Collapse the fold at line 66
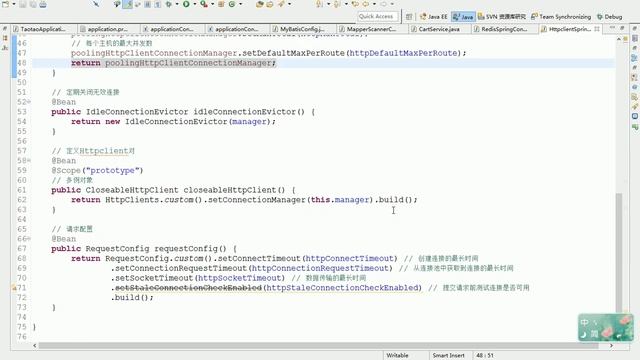The width and height of the screenshot is (640, 360). click(x=29, y=239)
